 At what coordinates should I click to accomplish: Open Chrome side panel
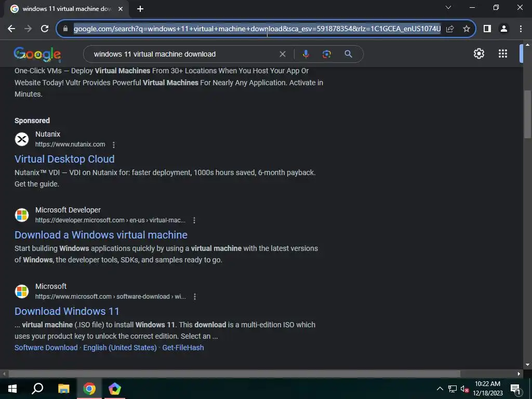487,29
